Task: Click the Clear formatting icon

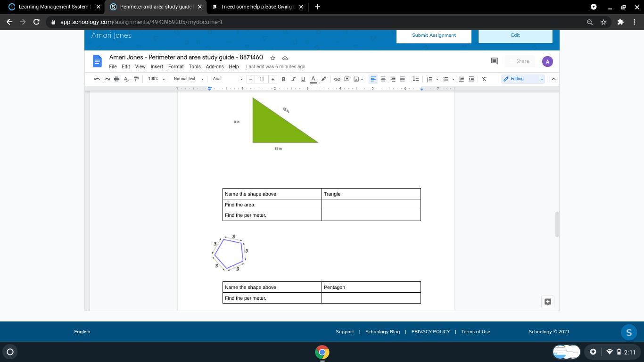Action: click(x=484, y=79)
